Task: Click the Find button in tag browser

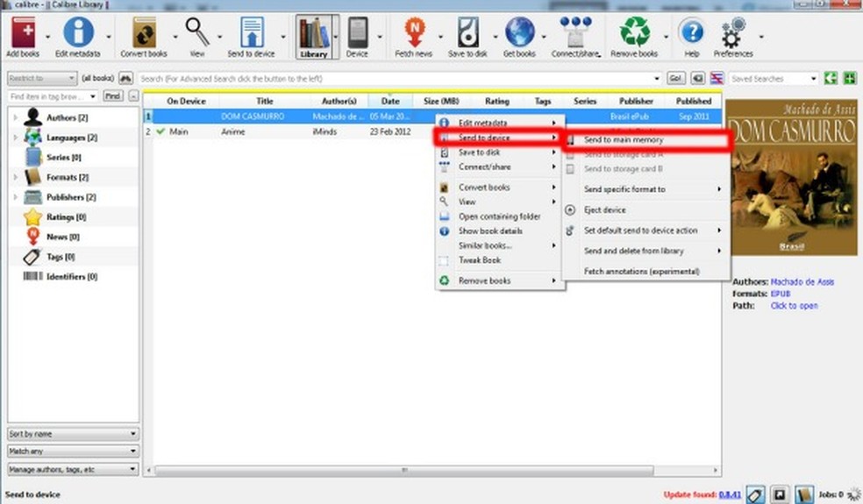Action: (x=113, y=96)
